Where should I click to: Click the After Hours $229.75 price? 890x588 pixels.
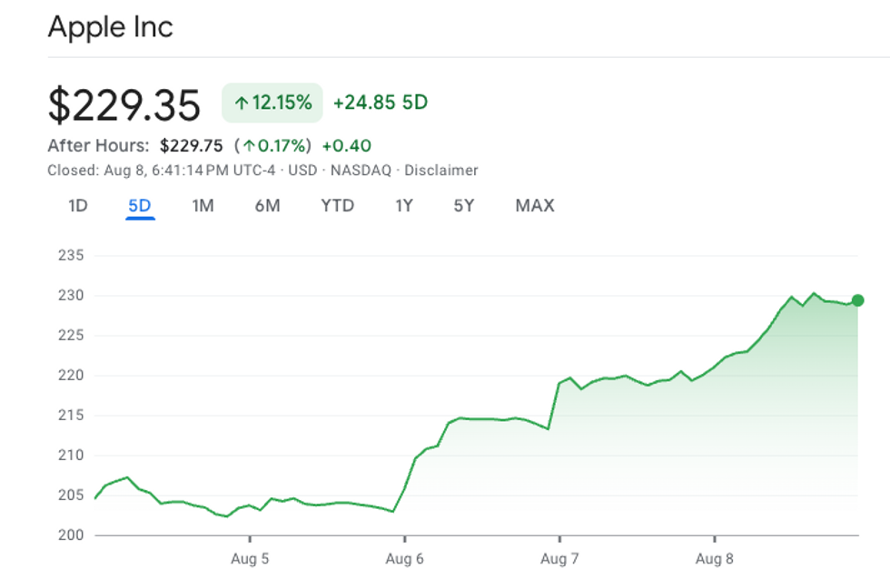click(x=191, y=146)
